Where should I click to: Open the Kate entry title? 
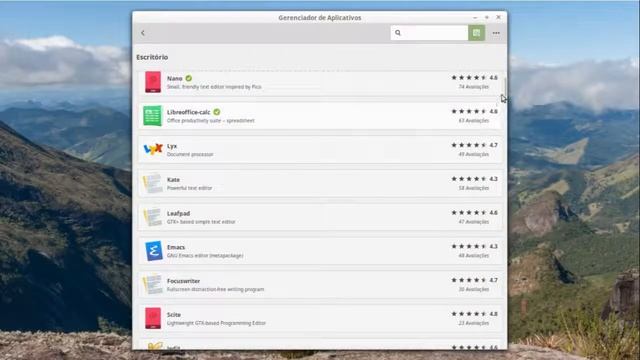tap(173, 180)
